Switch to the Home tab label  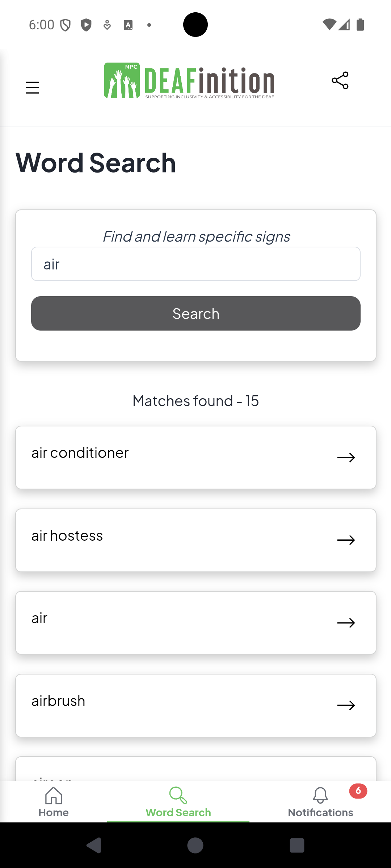tap(54, 813)
